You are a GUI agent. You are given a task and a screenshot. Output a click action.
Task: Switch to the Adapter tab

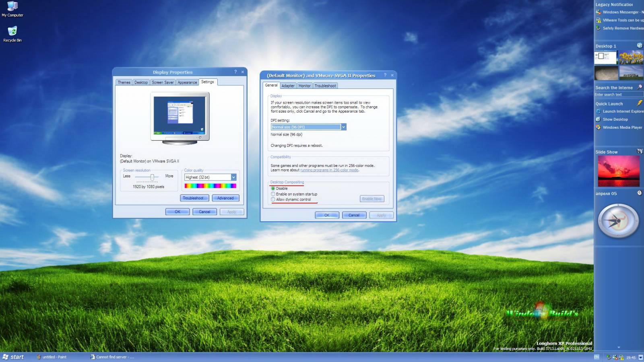[288, 86]
